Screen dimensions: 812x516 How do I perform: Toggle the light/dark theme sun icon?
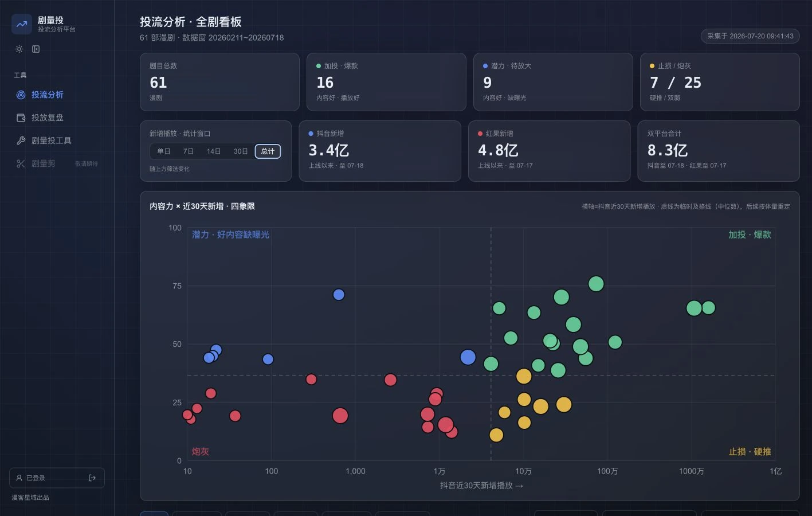pos(19,49)
